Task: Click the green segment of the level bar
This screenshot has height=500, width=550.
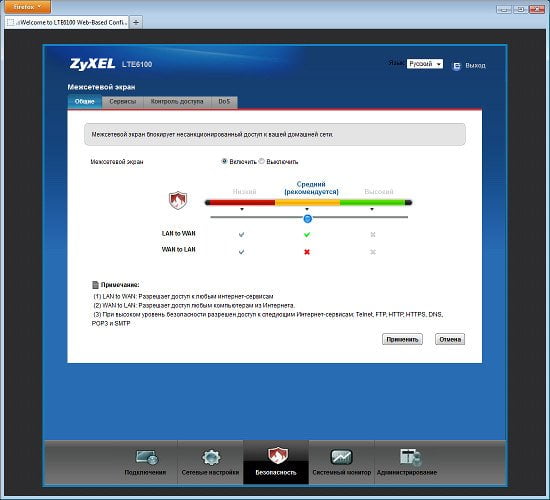Action: tap(373, 202)
